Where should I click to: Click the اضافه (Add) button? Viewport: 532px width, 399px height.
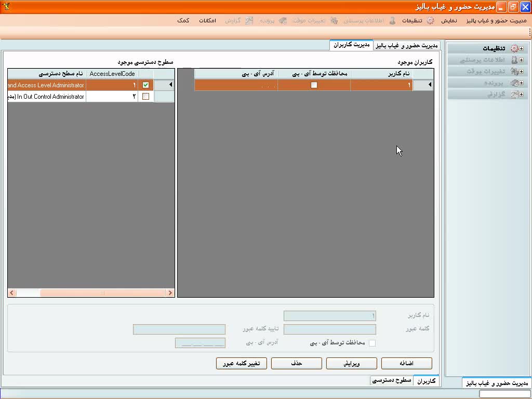coord(406,364)
